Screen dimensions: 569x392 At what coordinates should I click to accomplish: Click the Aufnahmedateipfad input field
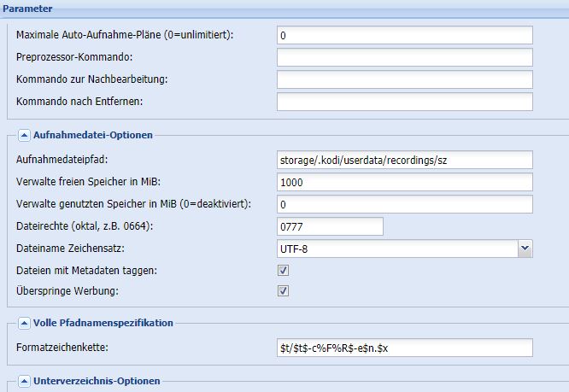click(x=405, y=160)
